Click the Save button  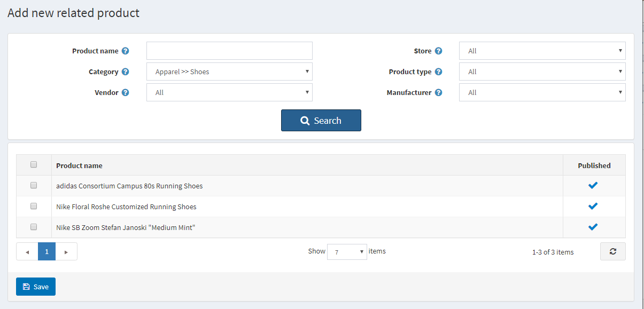point(35,287)
